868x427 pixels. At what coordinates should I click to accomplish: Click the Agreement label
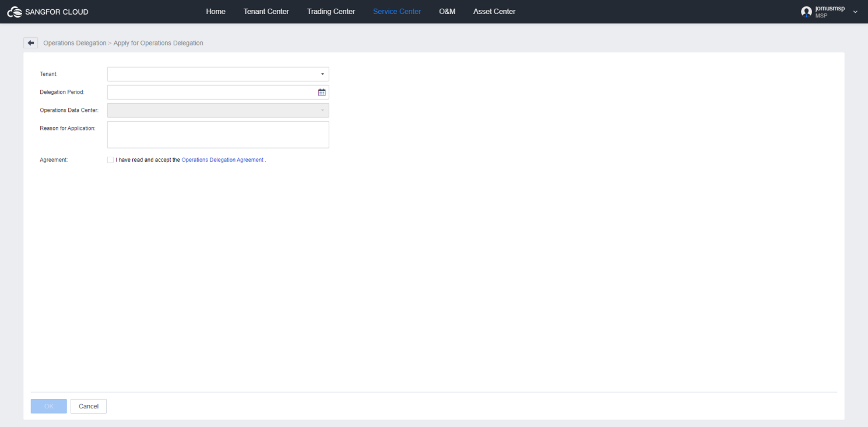(54, 160)
